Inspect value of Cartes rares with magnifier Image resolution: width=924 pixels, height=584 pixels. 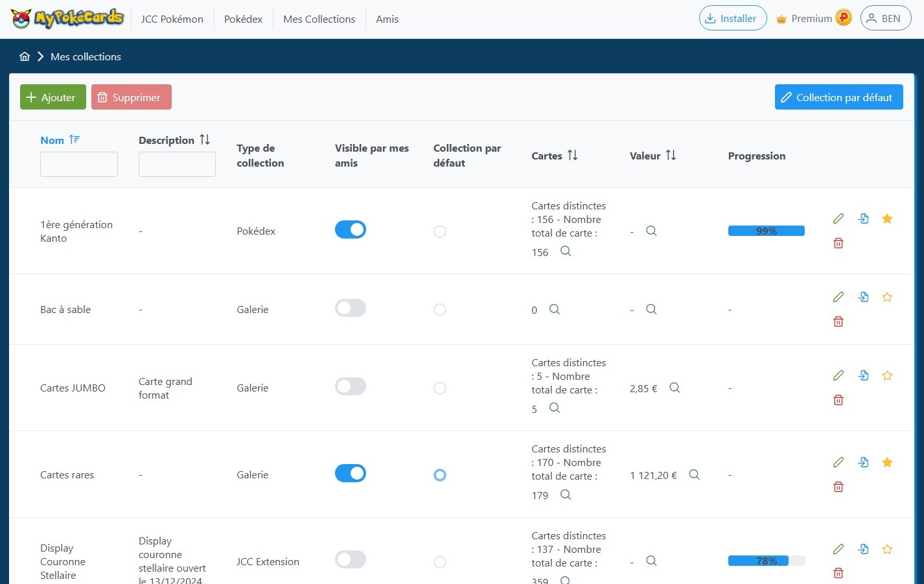tap(694, 474)
